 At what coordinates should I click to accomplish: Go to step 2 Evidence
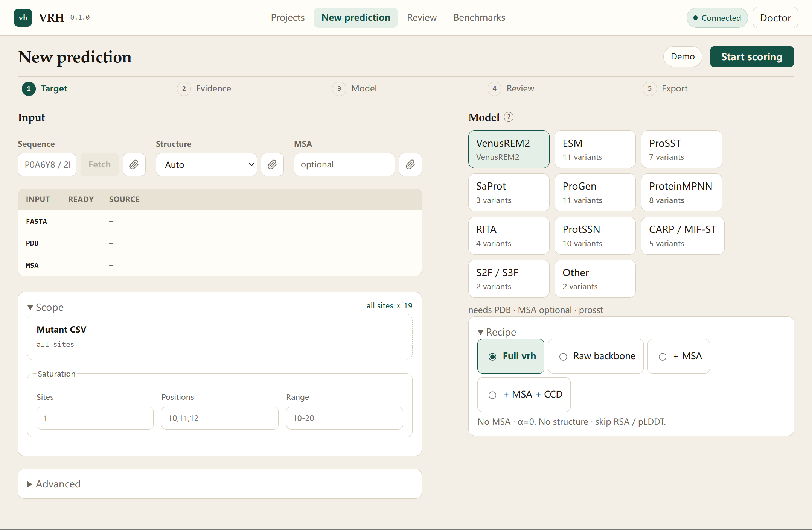pos(204,89)
